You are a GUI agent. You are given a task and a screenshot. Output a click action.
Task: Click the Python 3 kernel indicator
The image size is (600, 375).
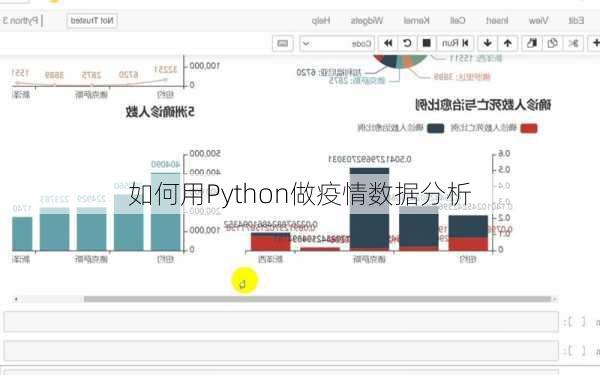pos(20,21)
